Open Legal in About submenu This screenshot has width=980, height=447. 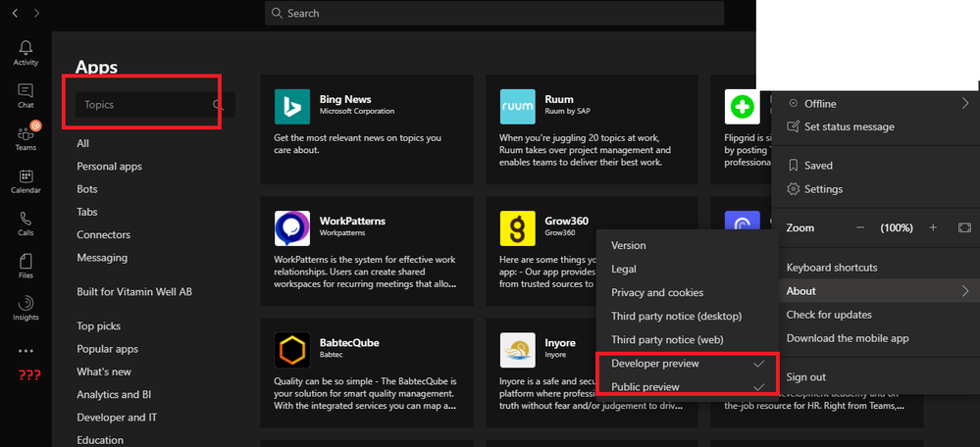[x=688, y=269]
